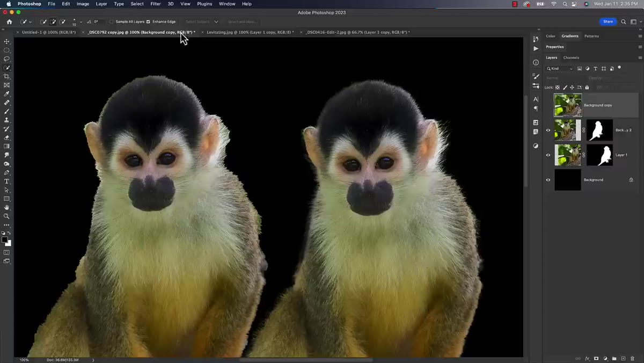
Task: Open the Info panel icon
Action: pyautogui.click(x=536, y=62)
